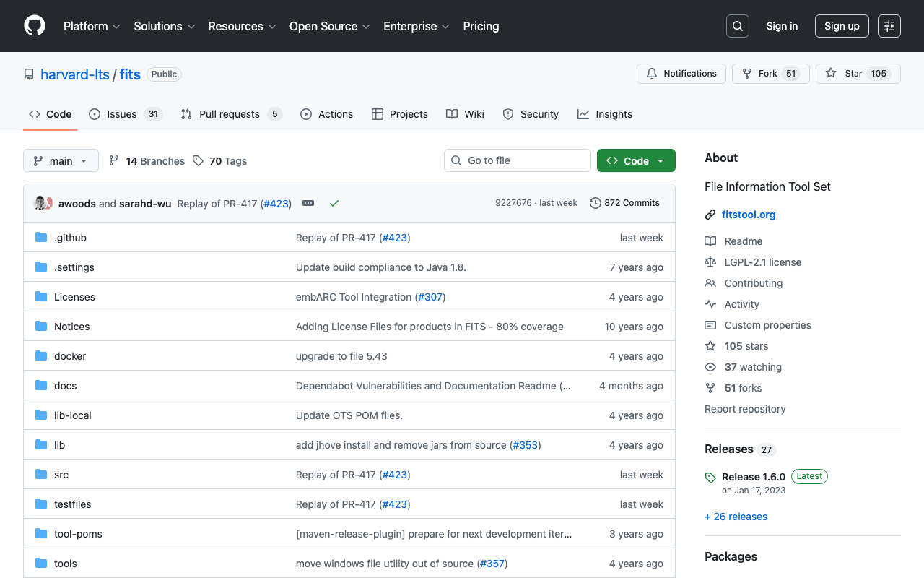
Task: Open the + 26 releases link
Action: [x=736, y=516]
